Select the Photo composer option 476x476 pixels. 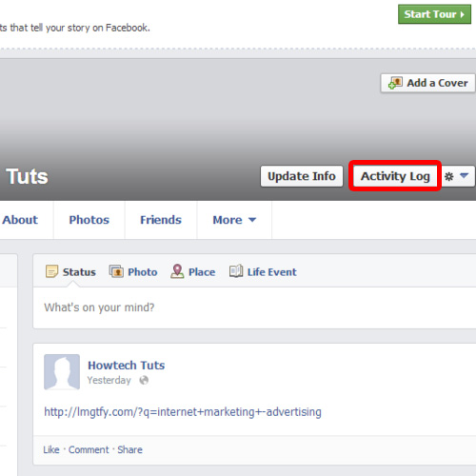coord(133,272)
